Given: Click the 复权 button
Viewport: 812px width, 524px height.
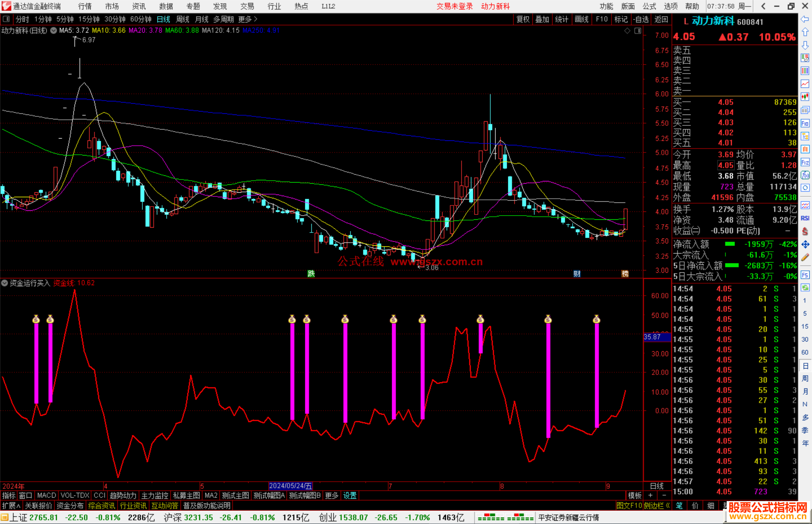Looking at the screenshot, I should coord(523,19).
